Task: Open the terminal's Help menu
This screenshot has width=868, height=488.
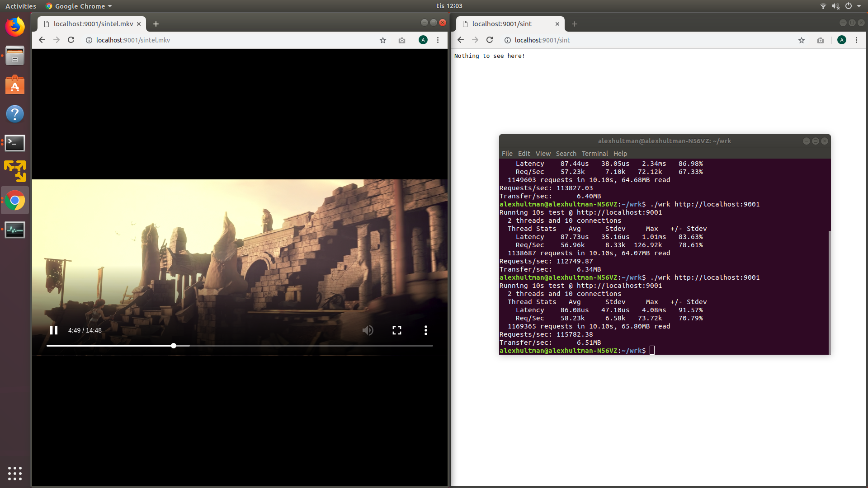Action: 620,154
